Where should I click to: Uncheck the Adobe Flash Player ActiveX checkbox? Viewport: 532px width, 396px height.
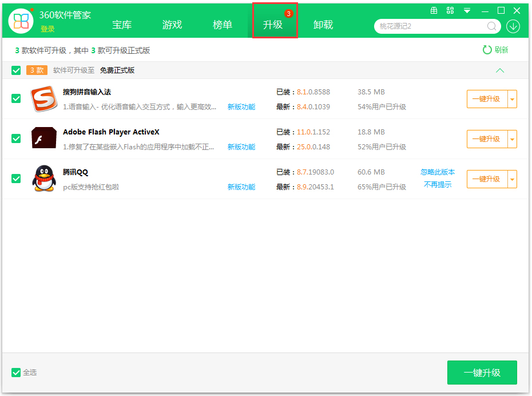[x=16, y=138]
